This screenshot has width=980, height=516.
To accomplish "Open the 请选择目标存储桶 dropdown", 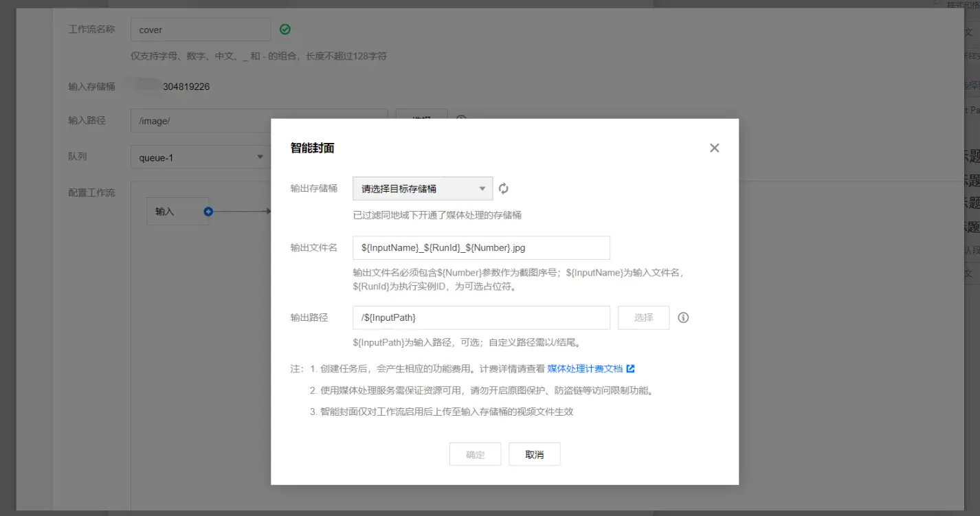I will coord(423,188).
